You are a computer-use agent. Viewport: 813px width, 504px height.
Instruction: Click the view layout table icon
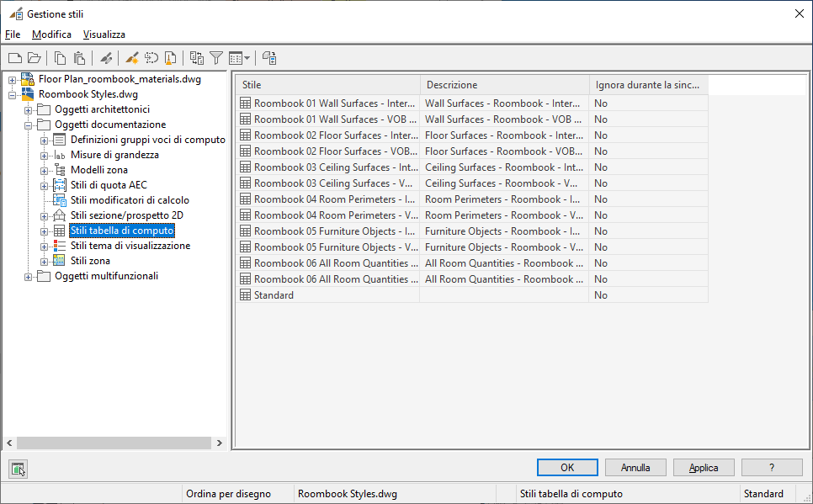[x=236, y=58]
